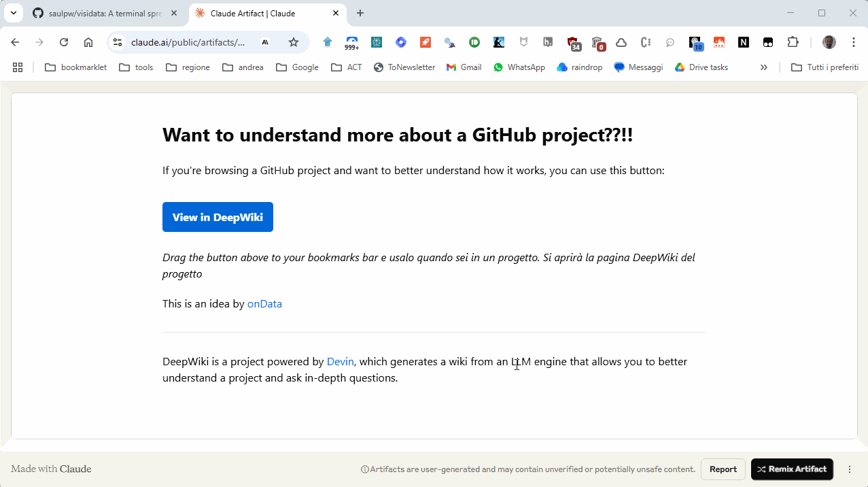Go forward to the next page
Screen dimensions: 868x487
tap(39, 42)
